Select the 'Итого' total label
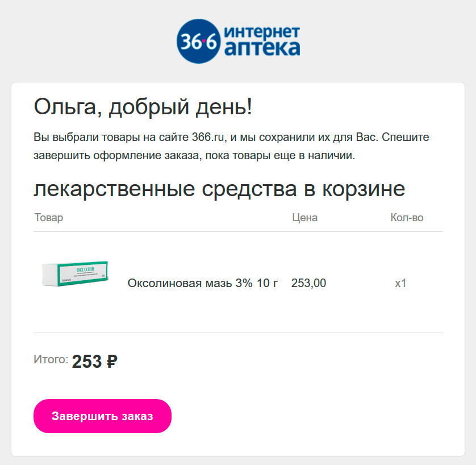Viewport: 476px width, 465px height. [x=50, y=359]
